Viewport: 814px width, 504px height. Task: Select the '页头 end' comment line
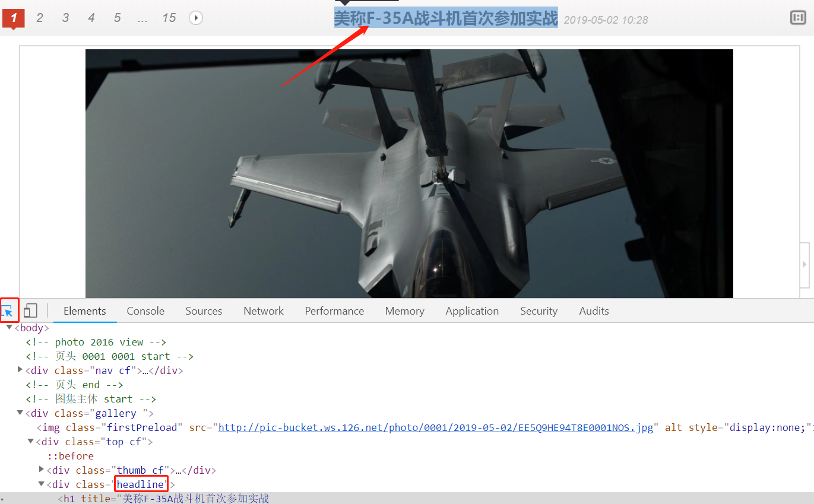tap(74, 385)
